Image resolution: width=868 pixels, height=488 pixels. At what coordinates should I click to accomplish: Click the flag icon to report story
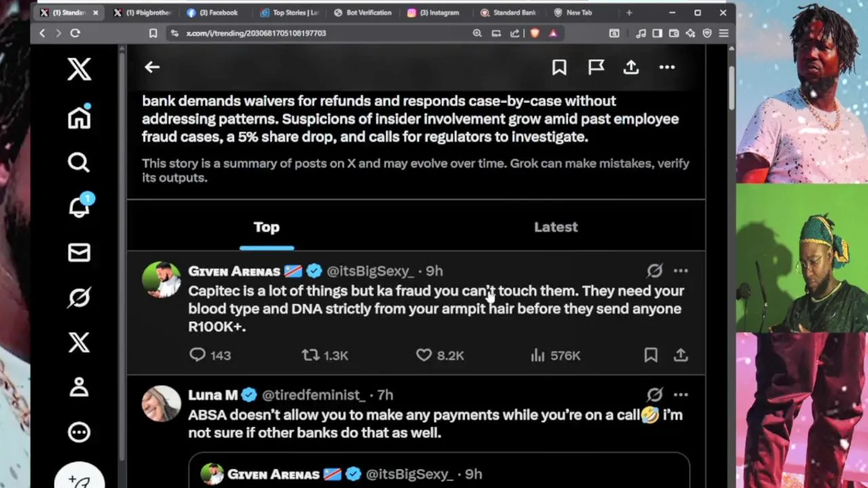tap(595, 66)
